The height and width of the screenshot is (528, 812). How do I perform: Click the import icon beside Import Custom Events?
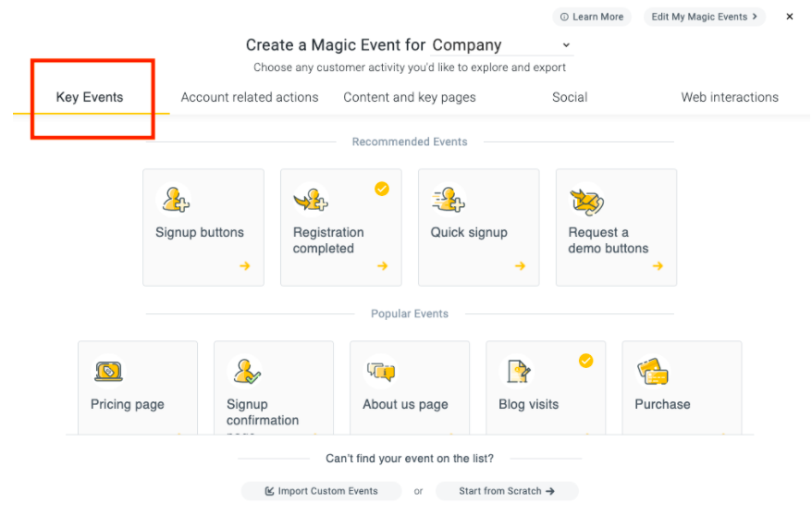(269, 491)
